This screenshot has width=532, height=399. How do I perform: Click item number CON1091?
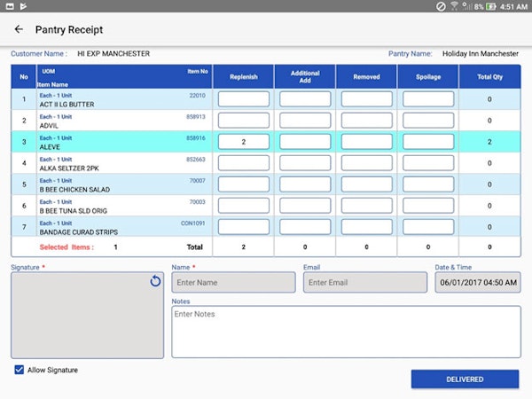[193, 223]
